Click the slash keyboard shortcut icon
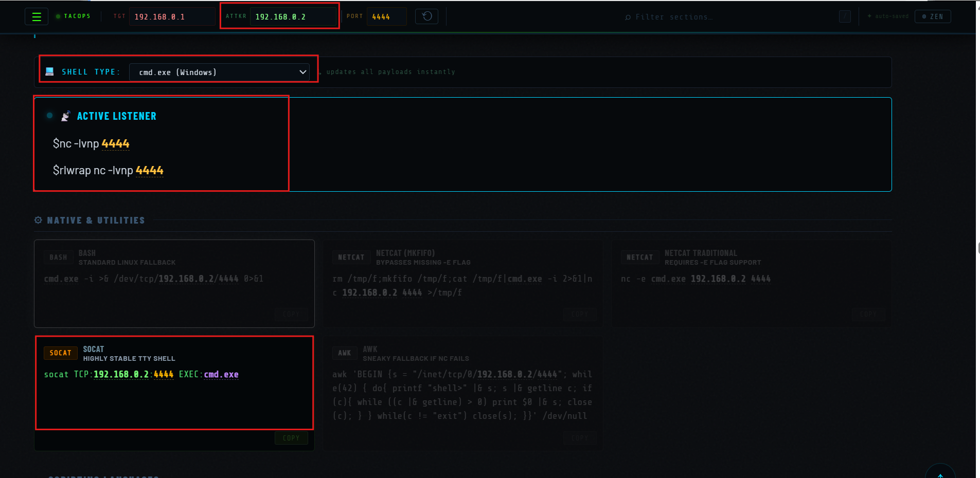The image size is (980, 478). (844, 16)
